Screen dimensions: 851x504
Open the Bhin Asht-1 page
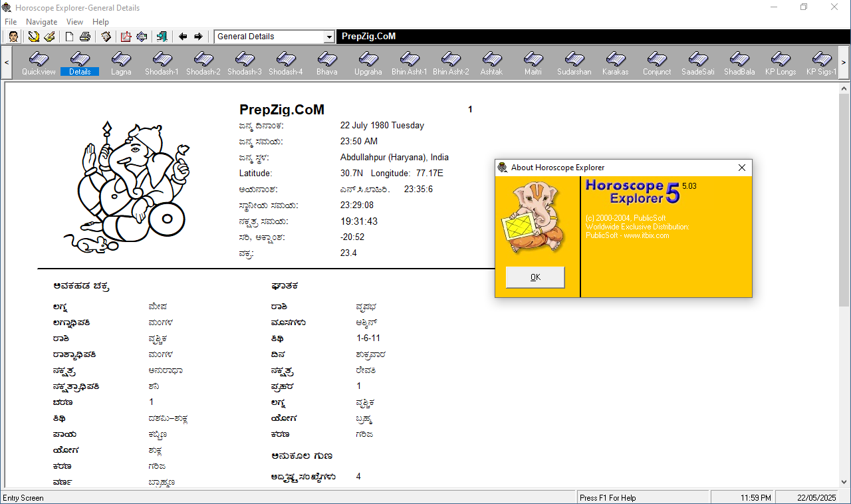tap(410, 63)
